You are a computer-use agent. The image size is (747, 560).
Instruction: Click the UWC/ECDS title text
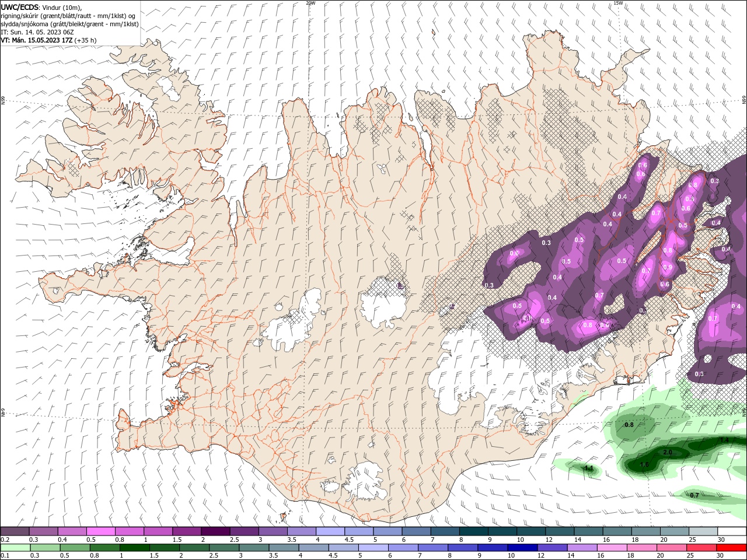point(20,7)
